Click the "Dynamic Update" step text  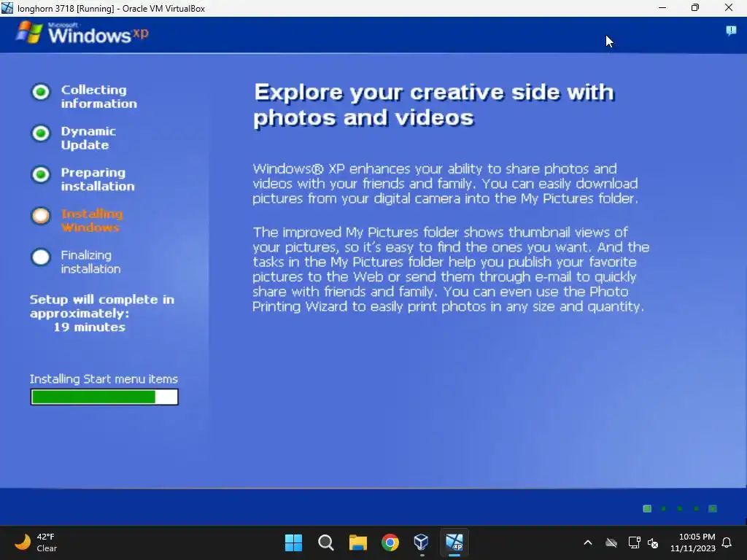coord(88,138)
